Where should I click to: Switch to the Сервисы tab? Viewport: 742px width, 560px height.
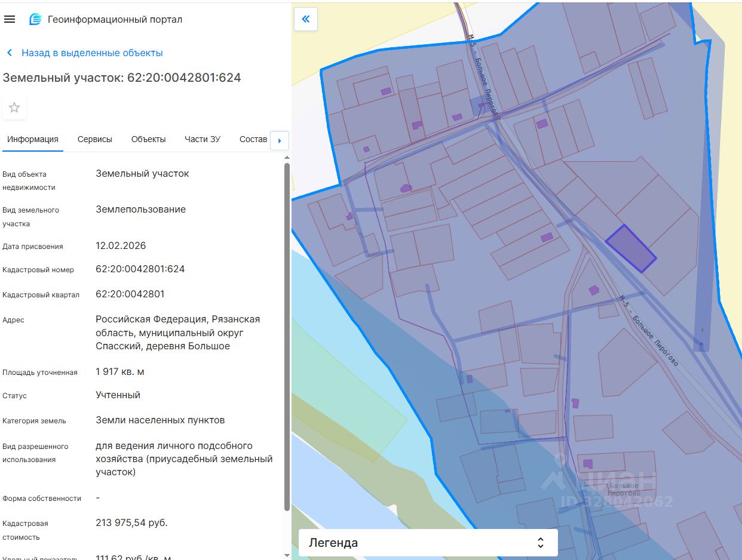pos(94,139)
